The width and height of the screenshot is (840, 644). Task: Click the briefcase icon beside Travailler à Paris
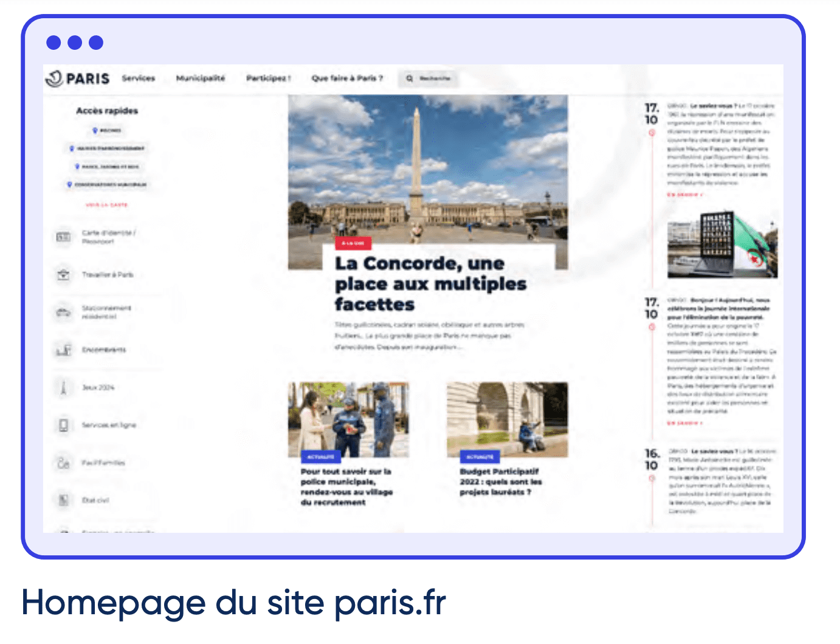point(63,275)
